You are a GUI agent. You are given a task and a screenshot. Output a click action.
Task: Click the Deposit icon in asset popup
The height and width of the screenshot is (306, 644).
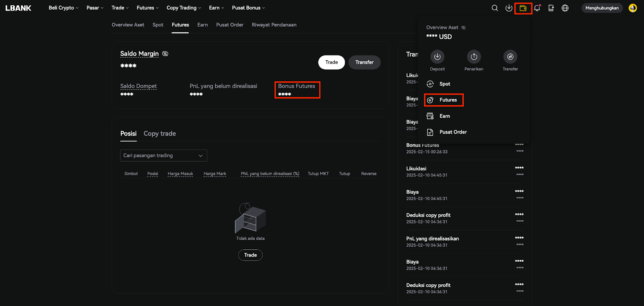[x=437, y=57]
